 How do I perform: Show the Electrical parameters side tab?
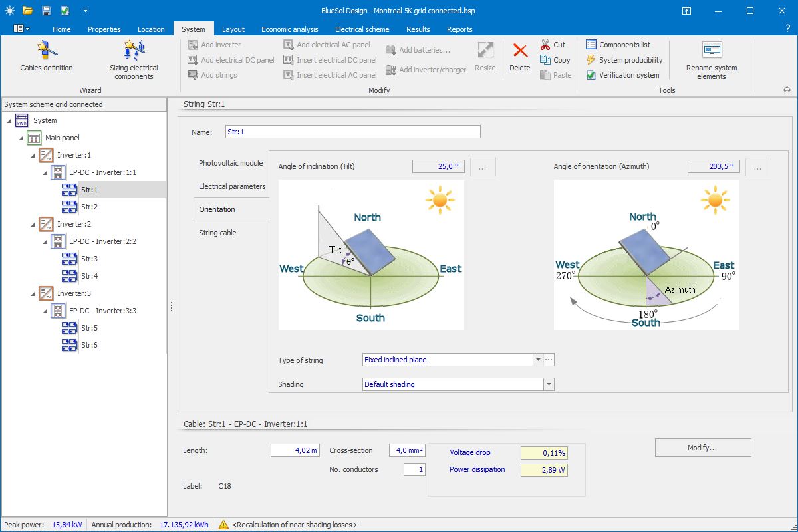pos(232,186)
